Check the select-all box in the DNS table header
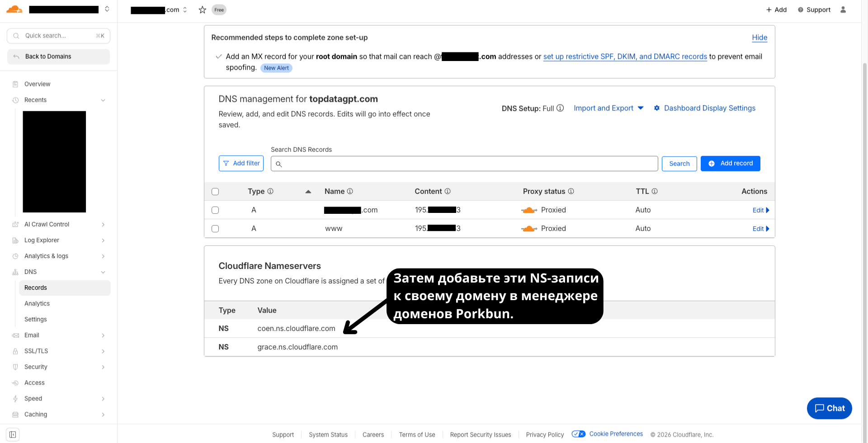868x443 pixels. click(x=215, y=191)
